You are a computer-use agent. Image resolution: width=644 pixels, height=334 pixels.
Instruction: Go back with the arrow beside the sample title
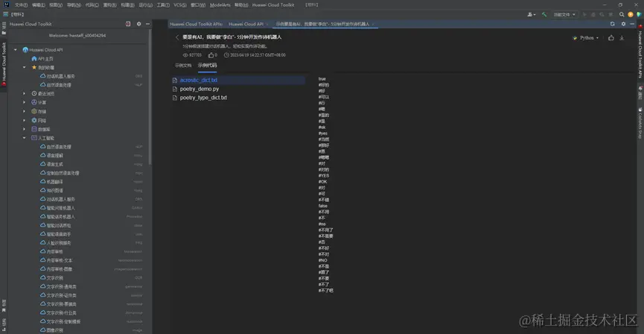point(177,37)
